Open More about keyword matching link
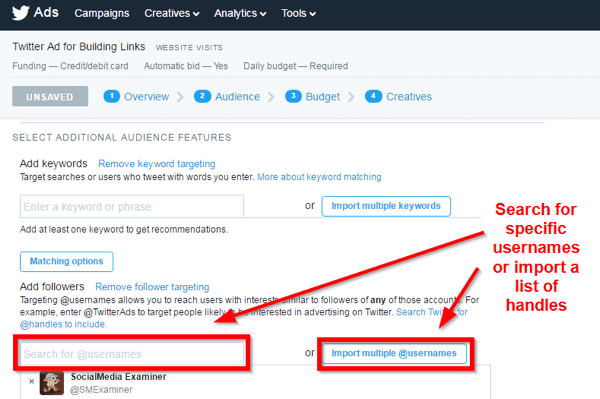 click(x=319, y=177)
